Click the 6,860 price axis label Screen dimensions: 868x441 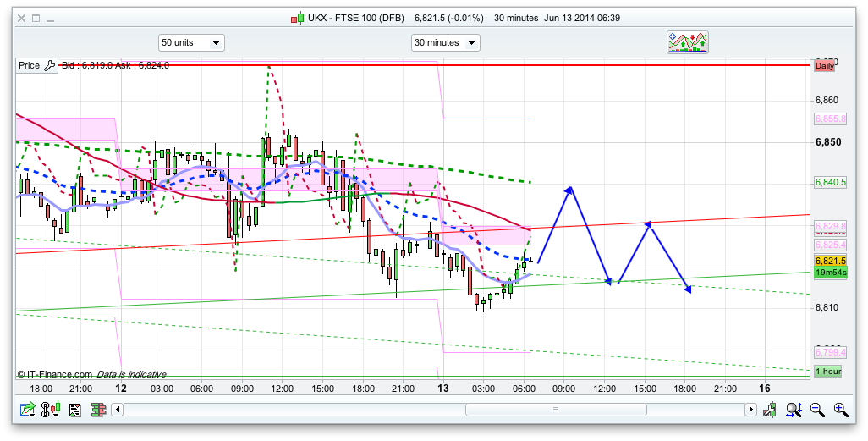tap(827, 100)
